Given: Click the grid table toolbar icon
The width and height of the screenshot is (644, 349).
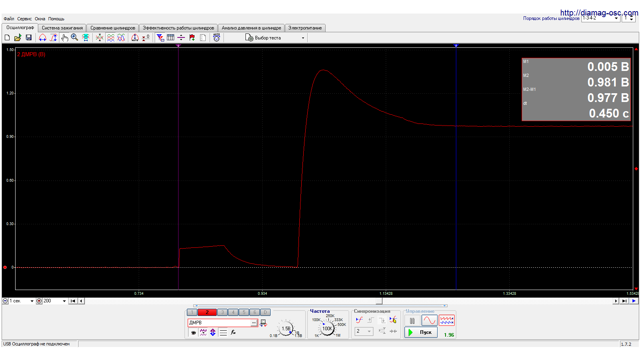Looking at the screenshot, I should point(171,37).
